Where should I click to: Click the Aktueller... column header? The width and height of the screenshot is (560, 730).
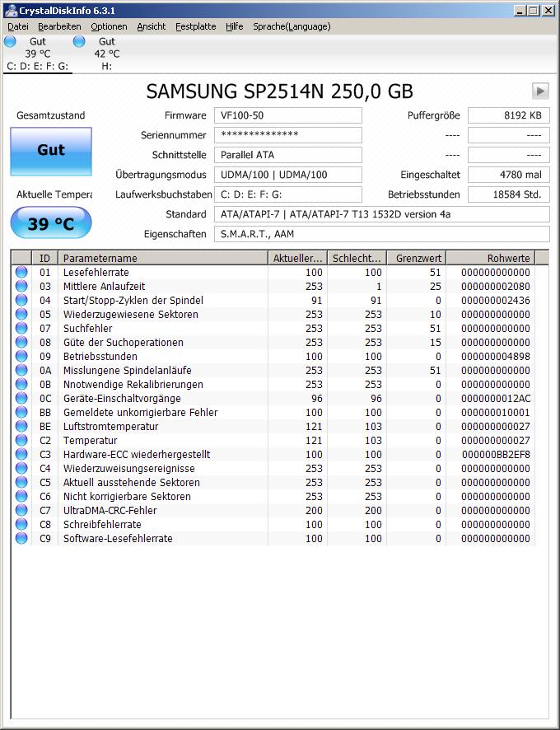point(298,258)
